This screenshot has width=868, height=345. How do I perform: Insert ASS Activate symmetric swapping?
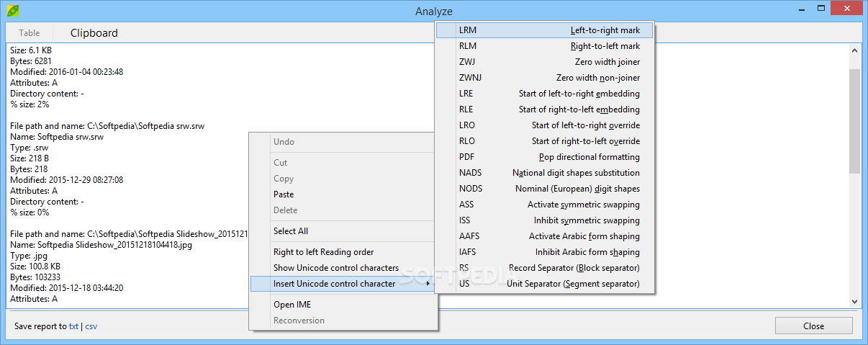coord(545,205)
